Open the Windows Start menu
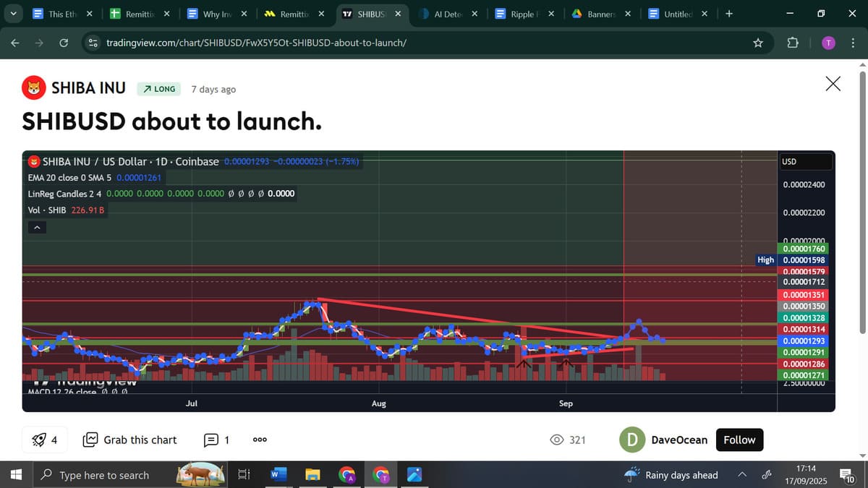Screen dimensions: 868x488 click(16, 475)
